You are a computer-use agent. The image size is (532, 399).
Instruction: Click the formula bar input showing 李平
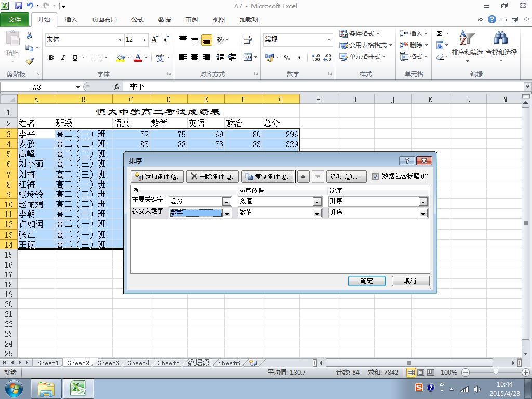pos(322,87)
